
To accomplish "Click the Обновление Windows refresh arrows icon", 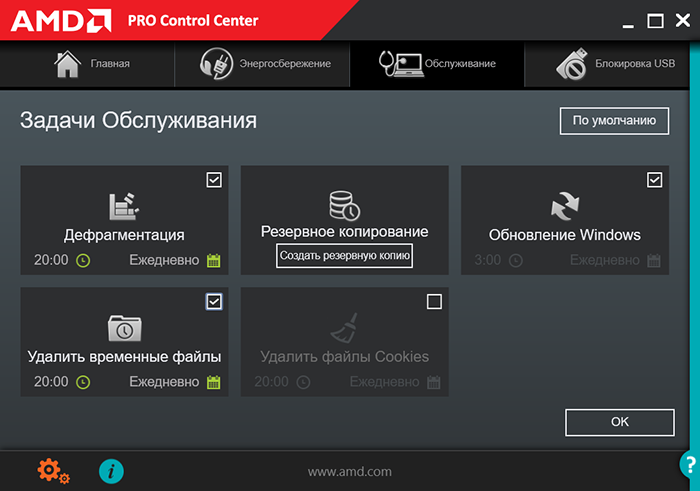I will 565,206.
